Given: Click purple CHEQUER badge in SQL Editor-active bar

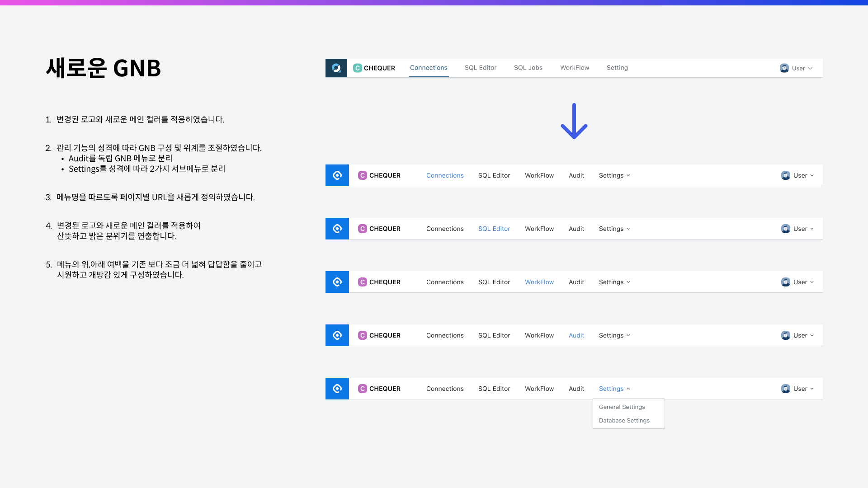Looking at the screenshot, I should coord(363,229).
